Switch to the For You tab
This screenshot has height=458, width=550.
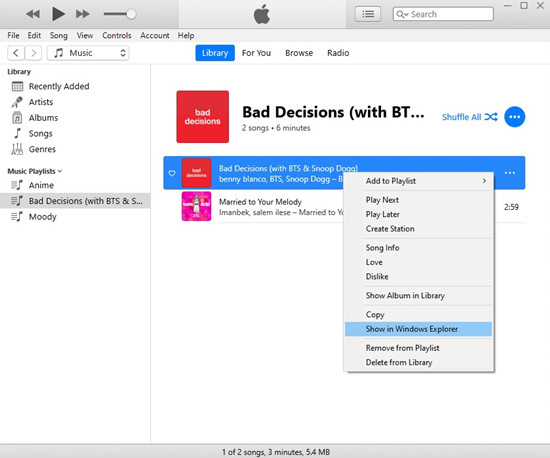pos(256,53)
